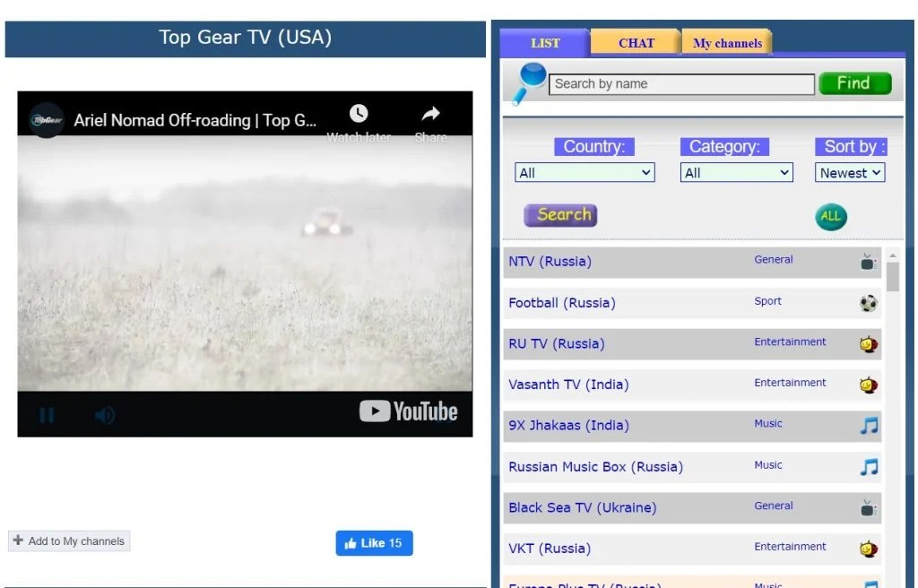The image size is (918, 588).
Task: Click Add to My channels
Action: point(69,540)
